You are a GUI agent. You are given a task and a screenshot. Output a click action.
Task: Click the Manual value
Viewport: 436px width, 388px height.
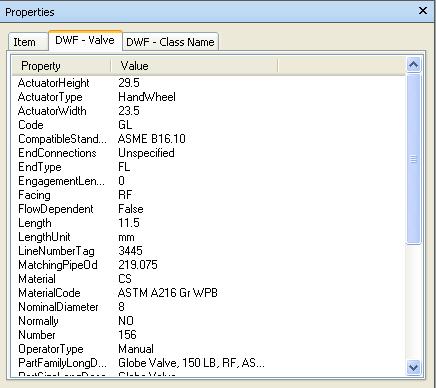click(136, 349)
